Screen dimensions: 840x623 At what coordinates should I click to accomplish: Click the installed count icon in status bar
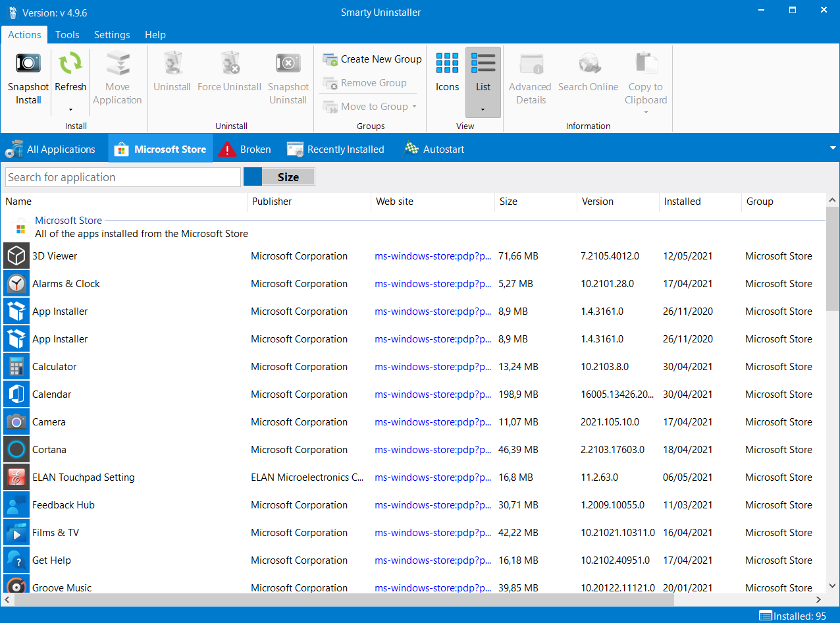[x=766, y=616]
